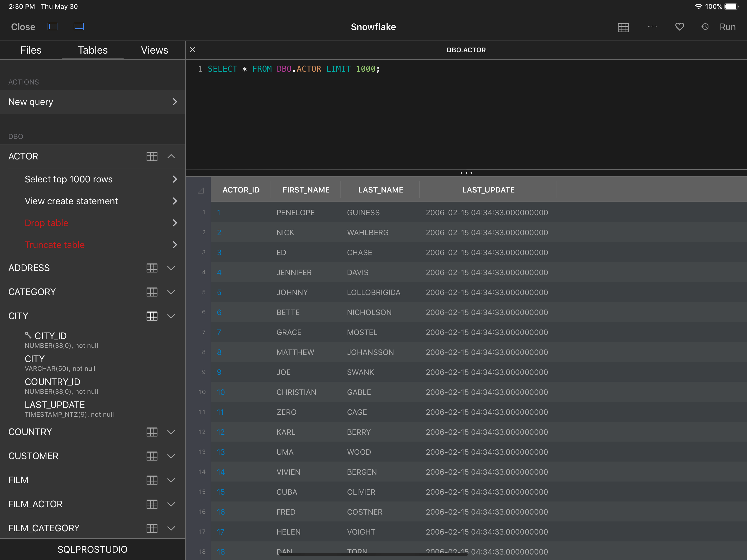Open the FILM table grid icon

click(x=152, y=480)
